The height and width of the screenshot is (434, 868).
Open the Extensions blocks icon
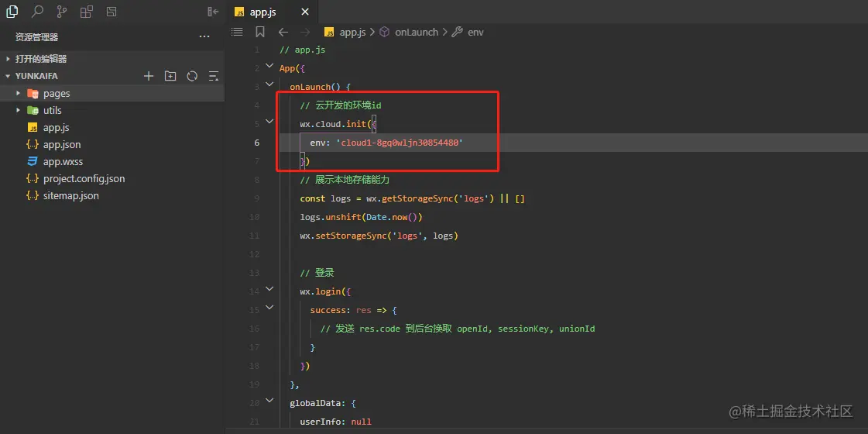[87, 11]
